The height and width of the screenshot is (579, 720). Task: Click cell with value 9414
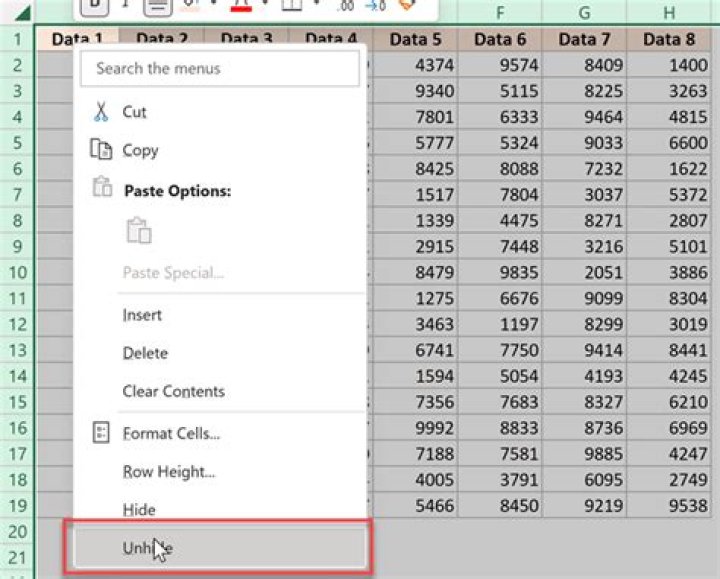[584, 350]
